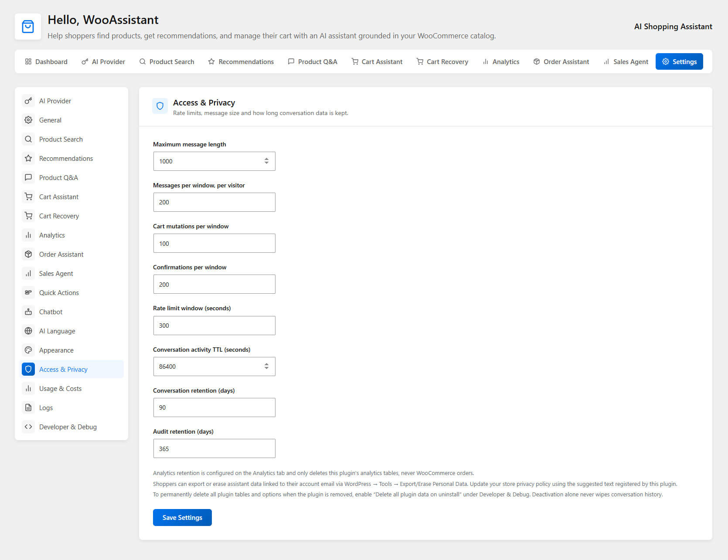Image resolution: width=728 pixels, height=560 pixels.
Task: Focus the Audit retention (days) field
Action: (x=214, y=448)
